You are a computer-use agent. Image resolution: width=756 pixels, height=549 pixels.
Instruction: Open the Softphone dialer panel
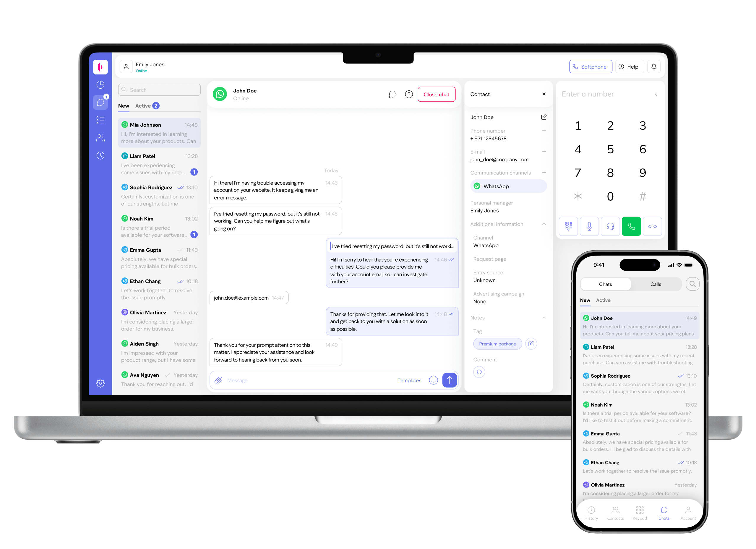tap(589, 67)
